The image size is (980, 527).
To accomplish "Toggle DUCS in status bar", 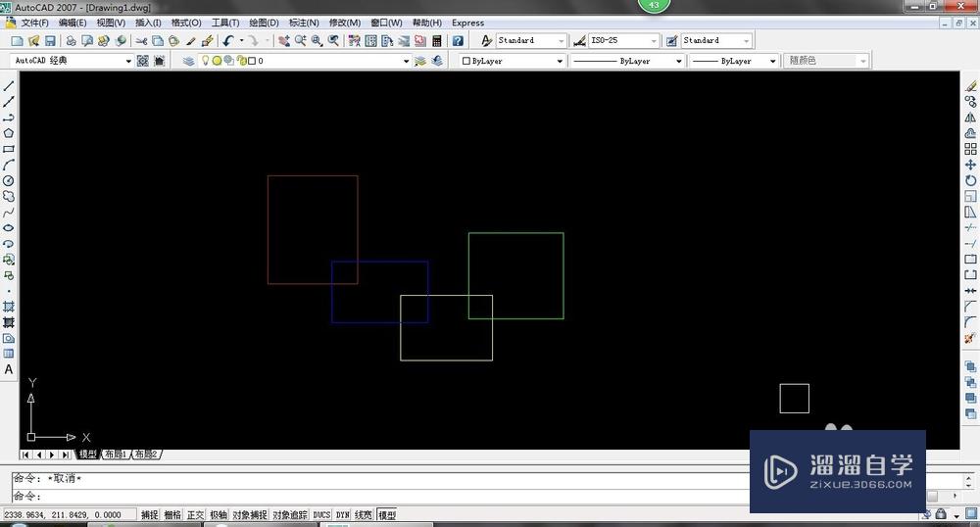I will pyautogui.click(x=321, y=514).
